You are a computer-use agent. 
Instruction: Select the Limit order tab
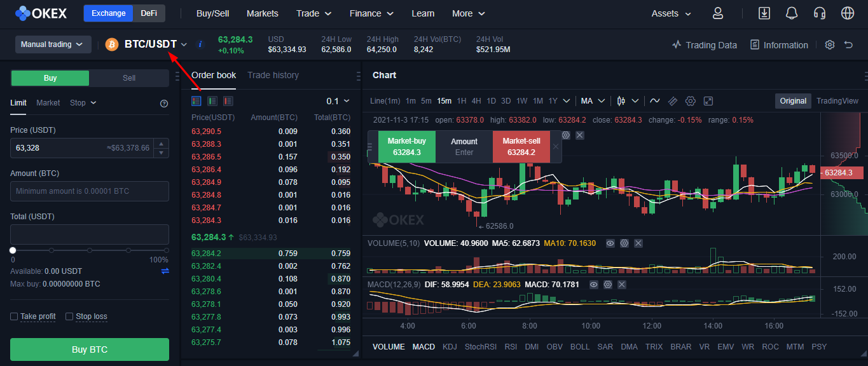coord(18,103)
